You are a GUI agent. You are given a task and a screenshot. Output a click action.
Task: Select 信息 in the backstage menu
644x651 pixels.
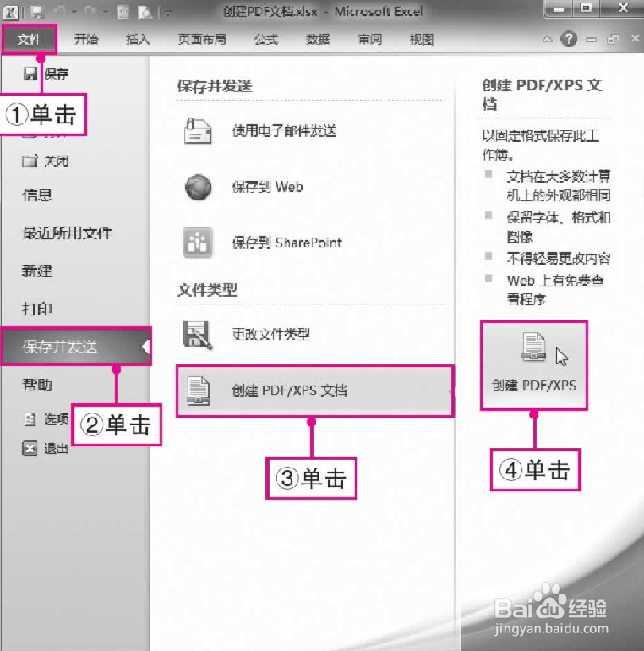tap(37, 194)
